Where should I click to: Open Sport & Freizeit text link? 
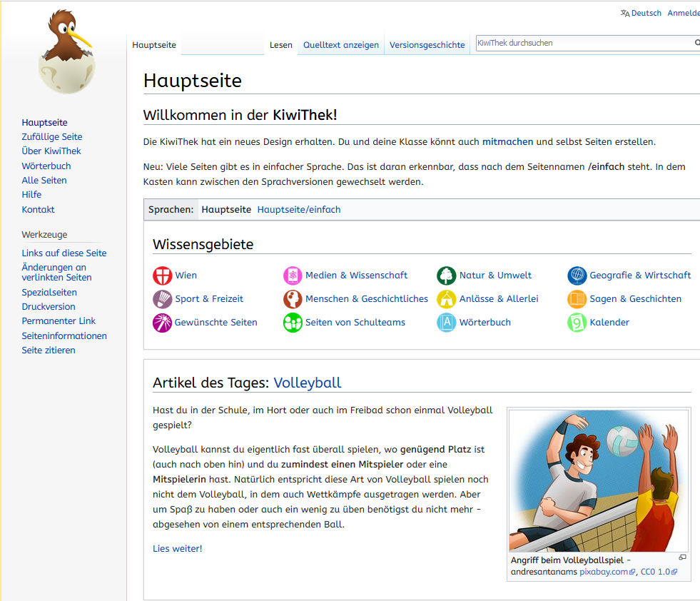coord(209,299)
